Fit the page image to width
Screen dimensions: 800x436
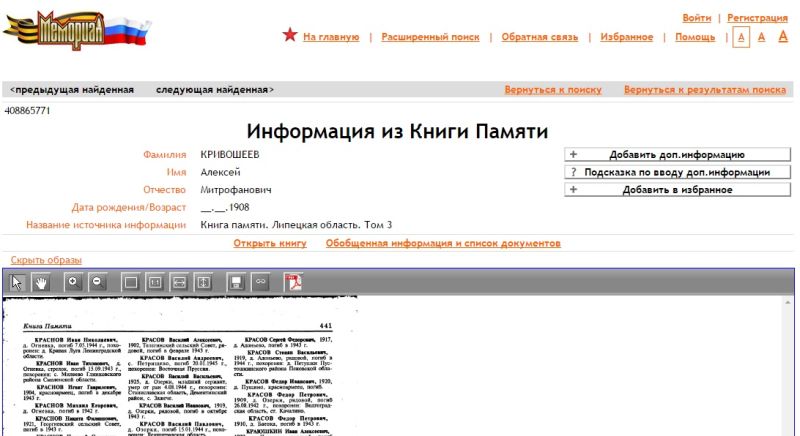coord(179,282)
